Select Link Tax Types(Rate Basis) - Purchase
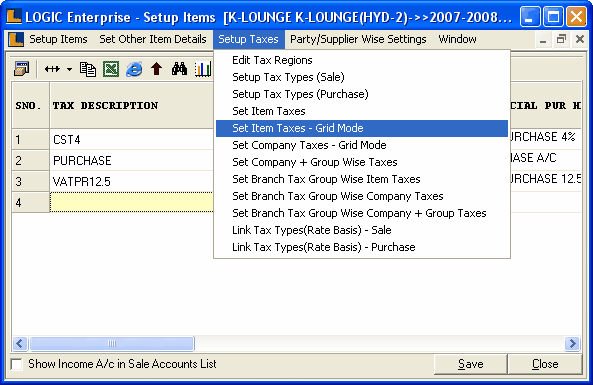The width and height of the screenshot is (593, 385). coord(362,247)
